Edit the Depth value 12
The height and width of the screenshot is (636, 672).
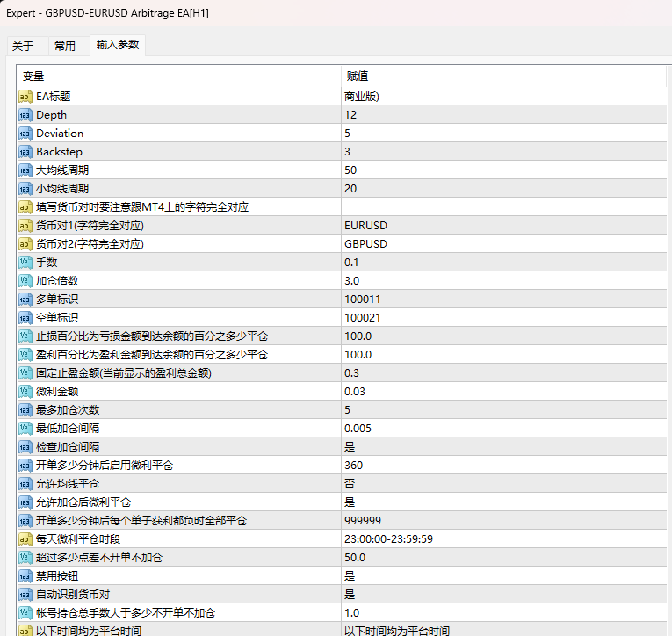[504, 115]
